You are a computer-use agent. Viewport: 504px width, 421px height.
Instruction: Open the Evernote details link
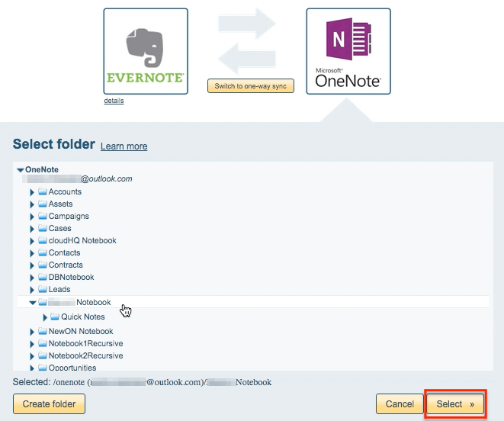pyautogui.click(x=114, y=101)
